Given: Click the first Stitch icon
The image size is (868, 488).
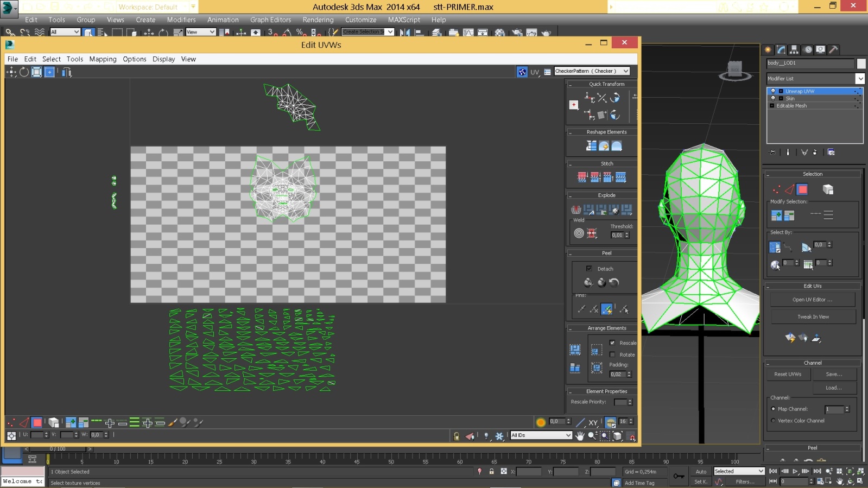Looking at the screenshot, I should click(x=582, y=177).
